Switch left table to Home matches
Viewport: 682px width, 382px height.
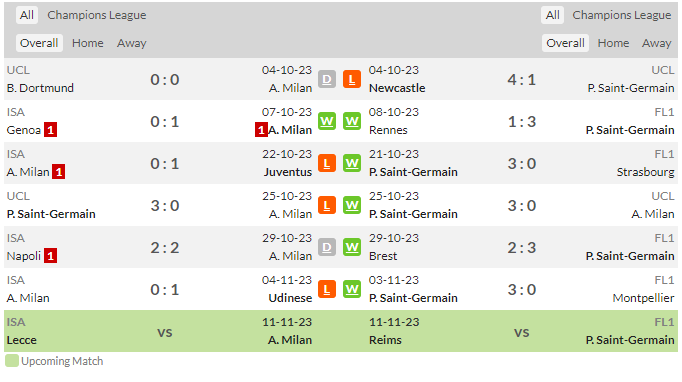pos(88,43)
